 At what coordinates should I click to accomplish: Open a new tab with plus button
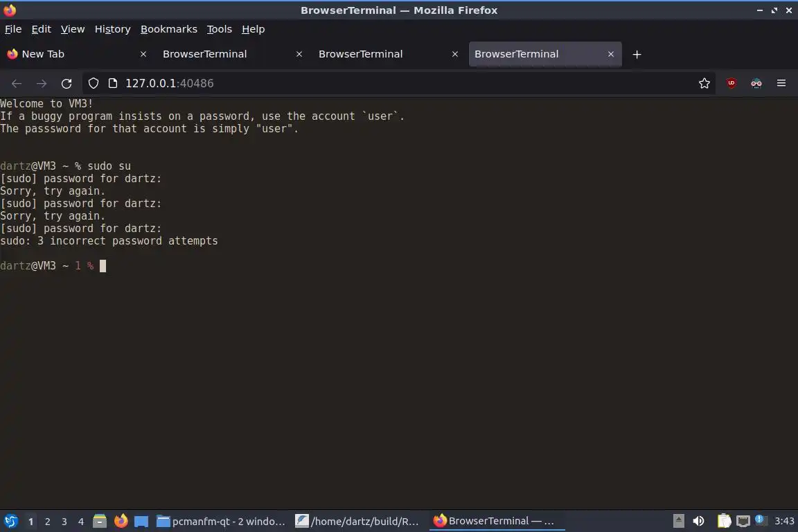(637, 55)
